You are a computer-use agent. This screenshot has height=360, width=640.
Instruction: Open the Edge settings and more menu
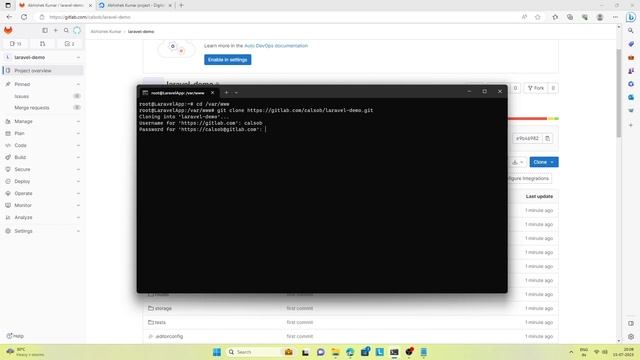tap(615, 17)
